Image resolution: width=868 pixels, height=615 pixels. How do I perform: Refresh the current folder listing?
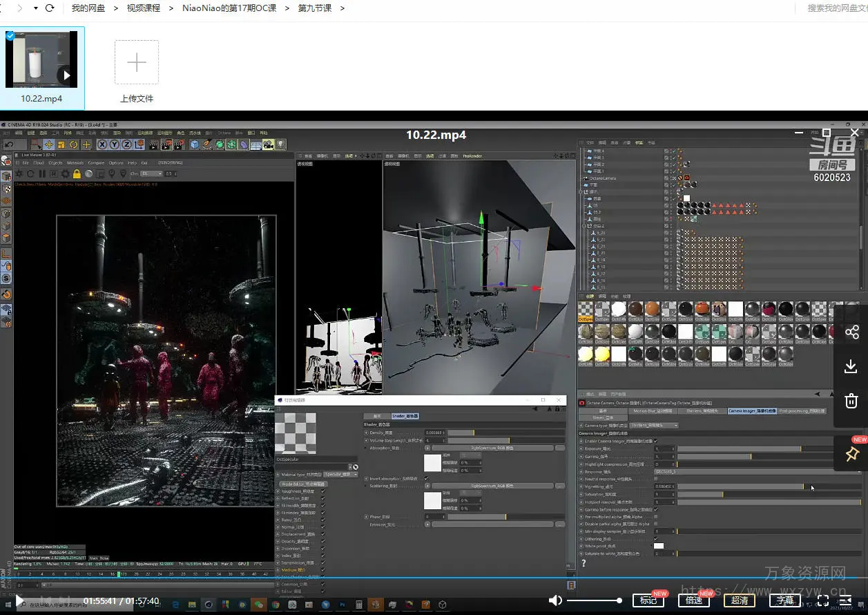pos(50,8)
